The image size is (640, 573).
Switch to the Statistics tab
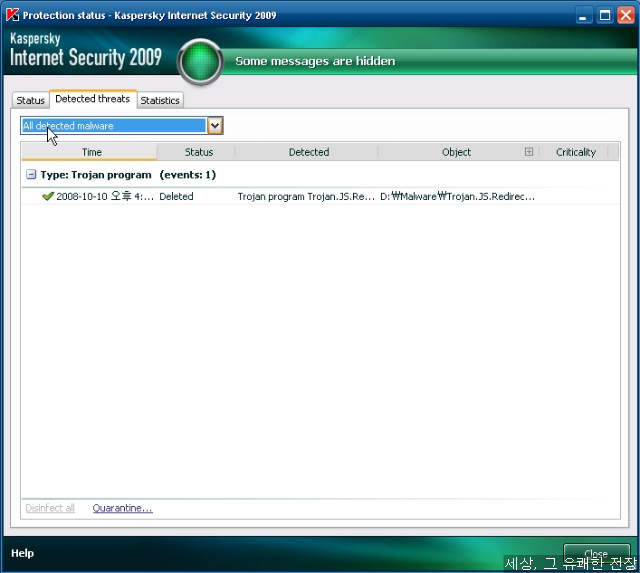(x=160, y=100)
